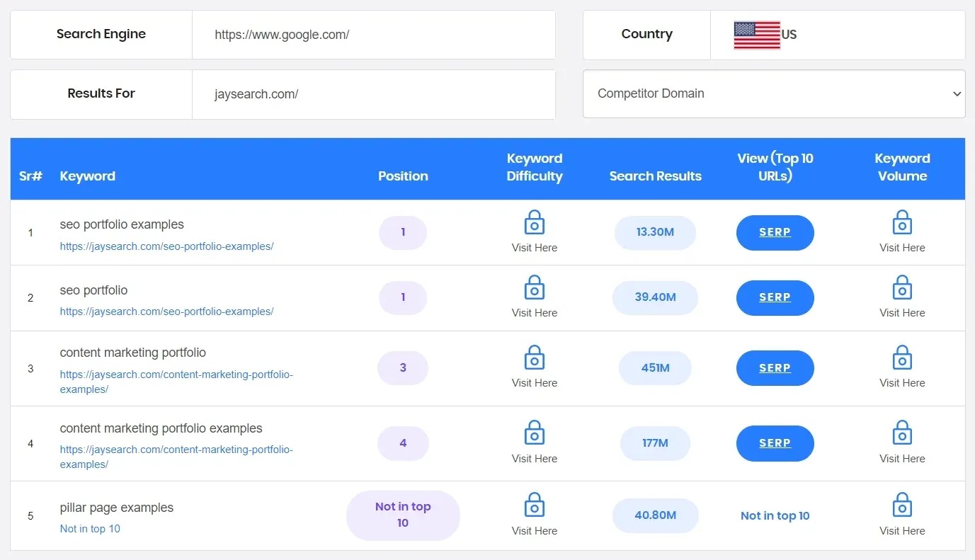Click the Not in top 10 link under pillar page examples
Image resolution: width=975 pixels, height=560 pixels.
(x=90, y=529)
